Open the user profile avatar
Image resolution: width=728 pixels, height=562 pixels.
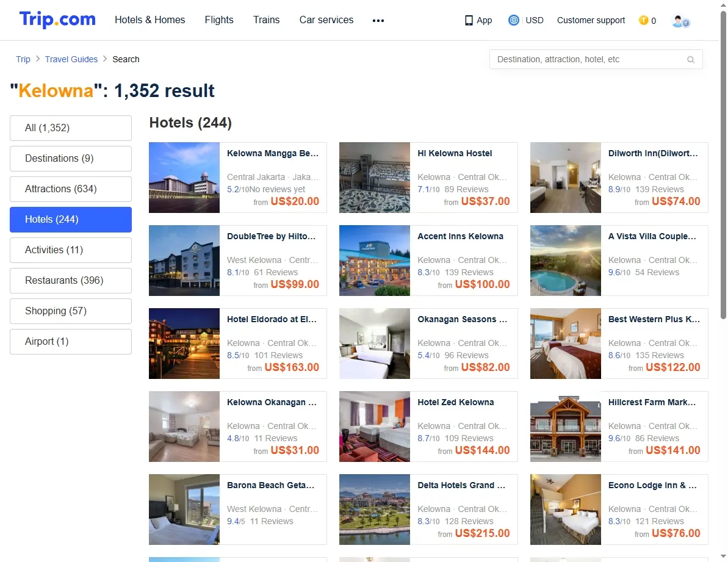point(680,21)
